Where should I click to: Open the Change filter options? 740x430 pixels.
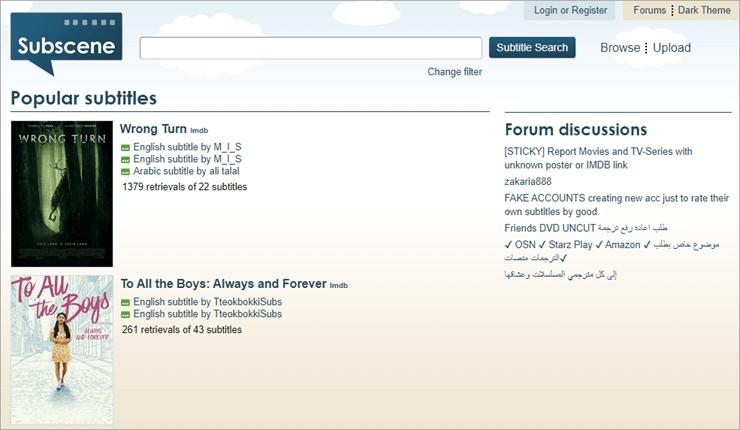pyautogui.click(x=454, y=72)
